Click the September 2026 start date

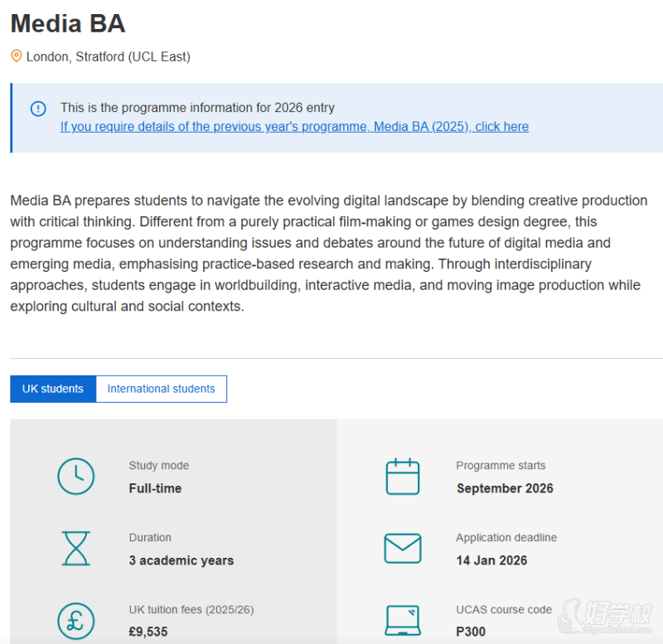tap(505, 488)
